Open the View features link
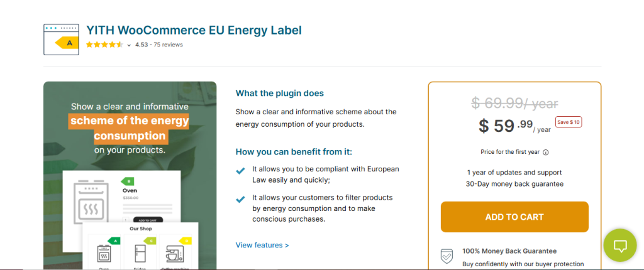The image size is (644, 270). [262, 245]
